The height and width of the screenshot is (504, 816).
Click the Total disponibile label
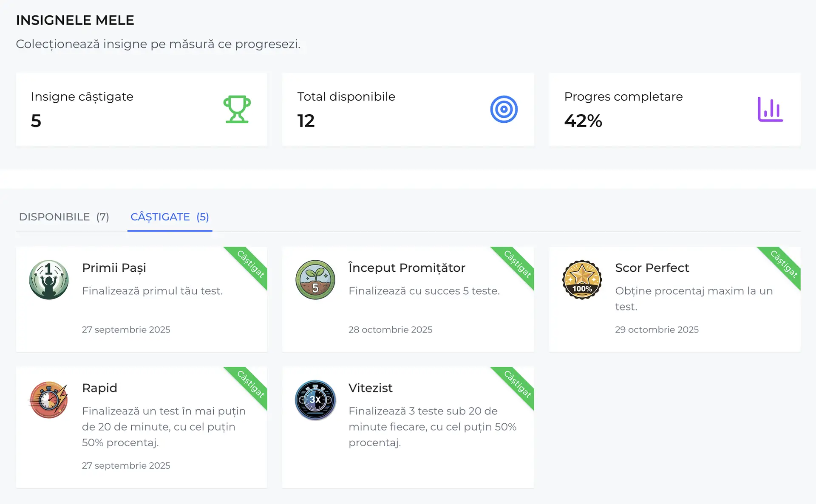(346, 97)
